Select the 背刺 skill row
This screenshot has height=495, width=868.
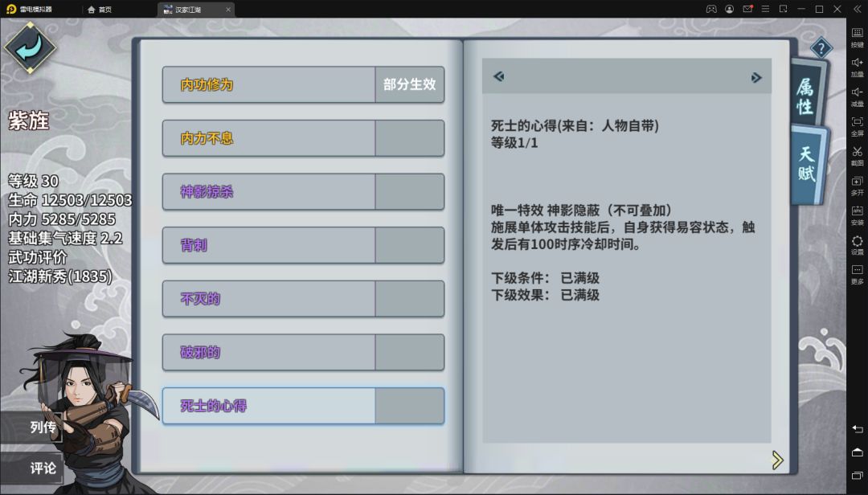[303, 245]
